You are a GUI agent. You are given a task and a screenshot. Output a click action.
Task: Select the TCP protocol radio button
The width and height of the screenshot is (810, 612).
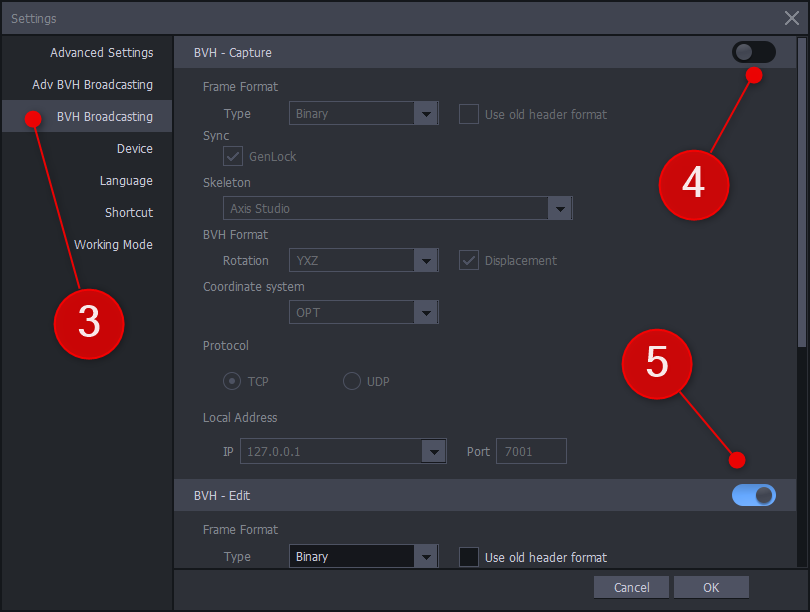coord(232,381)
